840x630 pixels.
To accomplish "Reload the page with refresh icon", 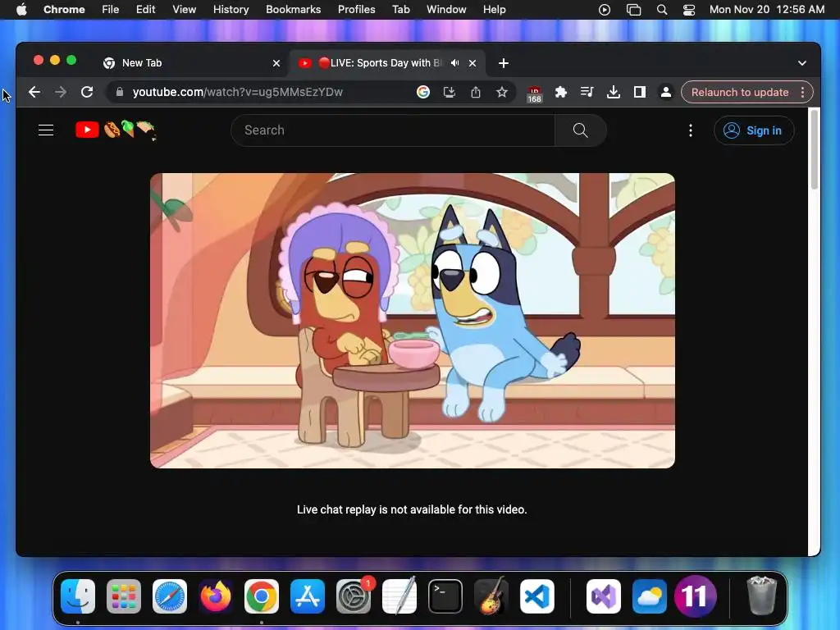I will click(x=87, y=92).
